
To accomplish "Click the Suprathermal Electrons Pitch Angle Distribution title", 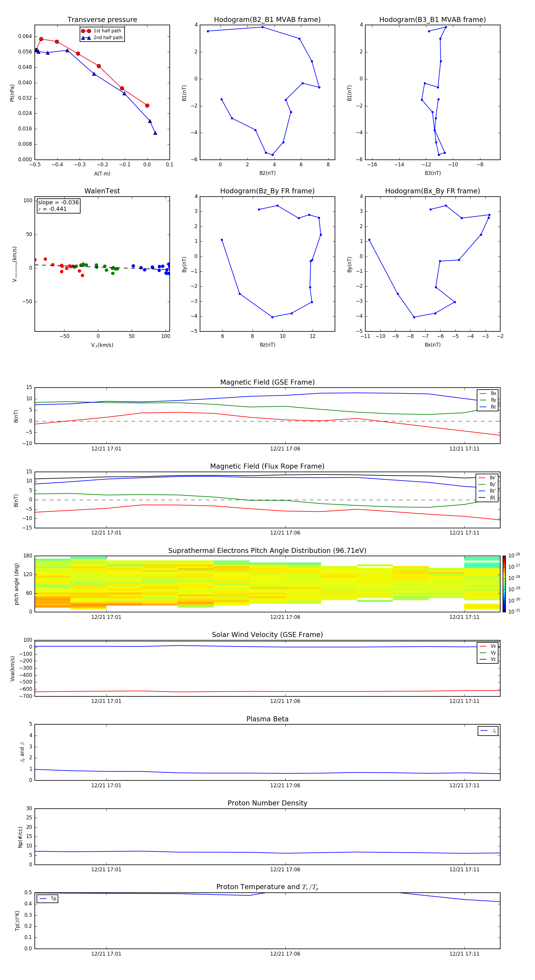I will (267, 551).
